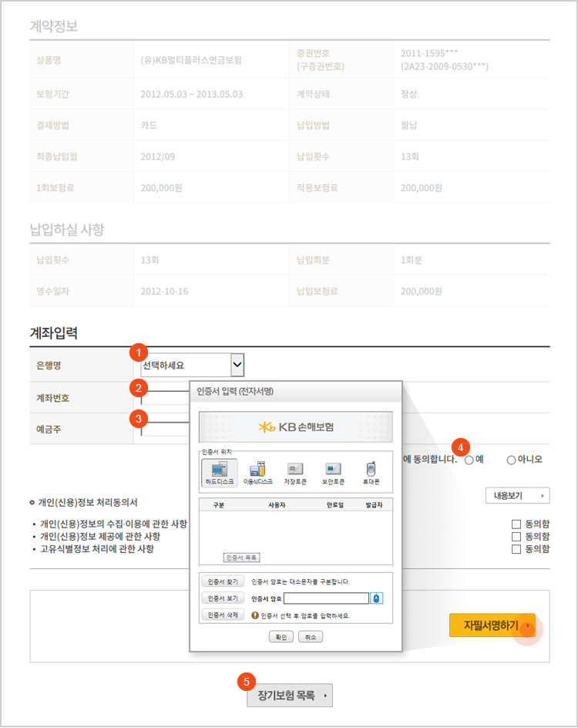Select the 예 radio button
This screenshot has height=728, width=578.
469,460
